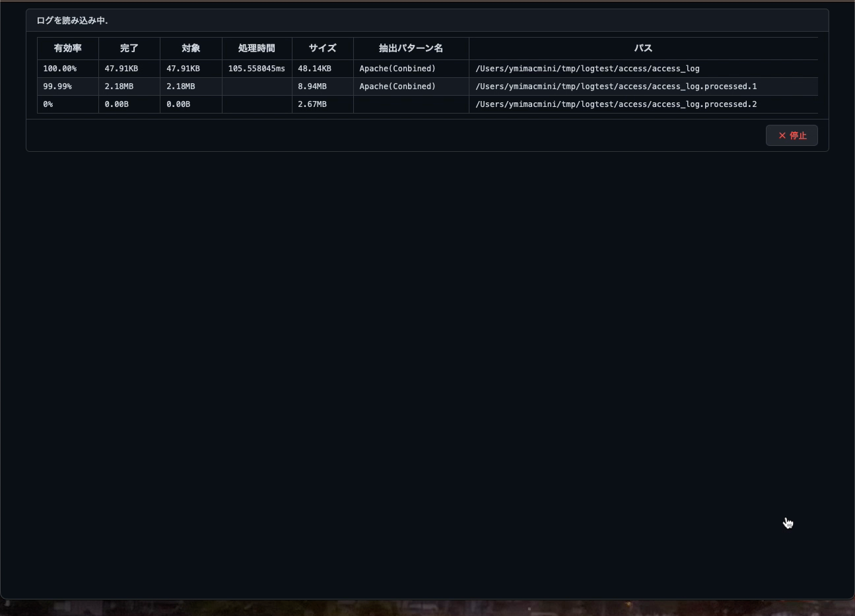The image size is (855, 616).
Task: Click the 99.99% validity rate cell
Action: [57, 86]
